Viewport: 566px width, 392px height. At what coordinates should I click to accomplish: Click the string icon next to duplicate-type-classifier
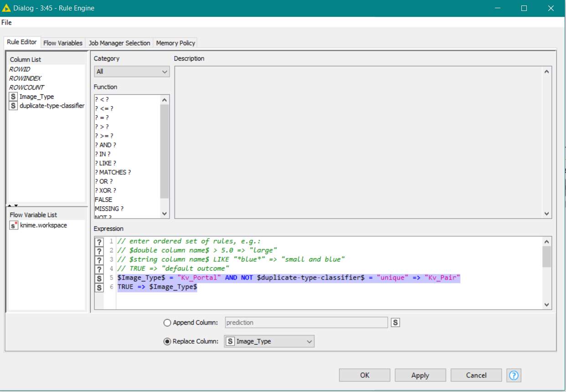point(13,106)
